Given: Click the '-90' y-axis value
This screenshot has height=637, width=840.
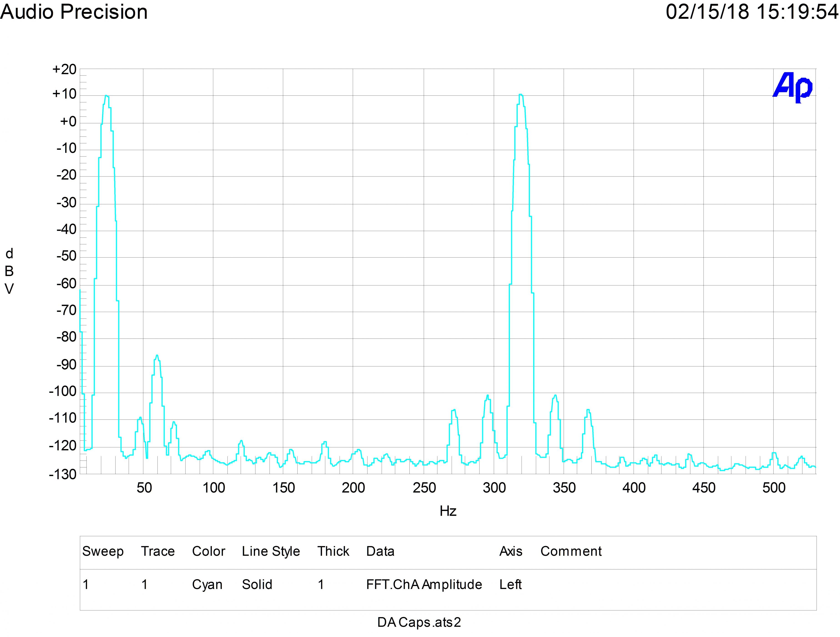Looking at the screenshot, I should coord(66,365).
